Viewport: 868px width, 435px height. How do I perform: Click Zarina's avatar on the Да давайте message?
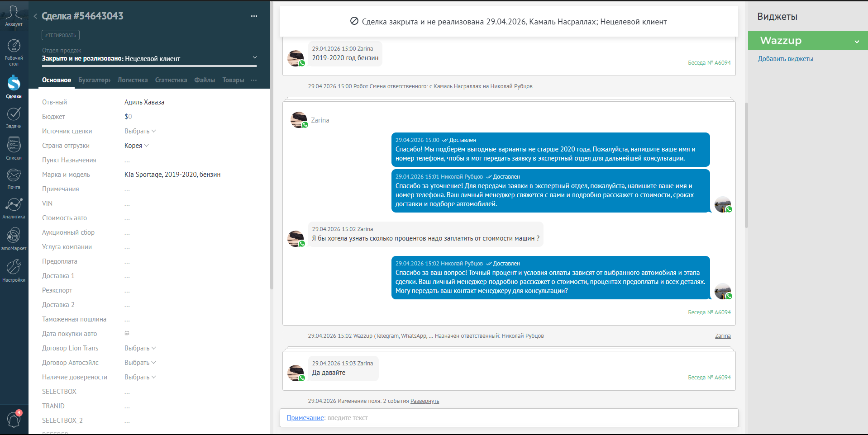tap(296, 373)
